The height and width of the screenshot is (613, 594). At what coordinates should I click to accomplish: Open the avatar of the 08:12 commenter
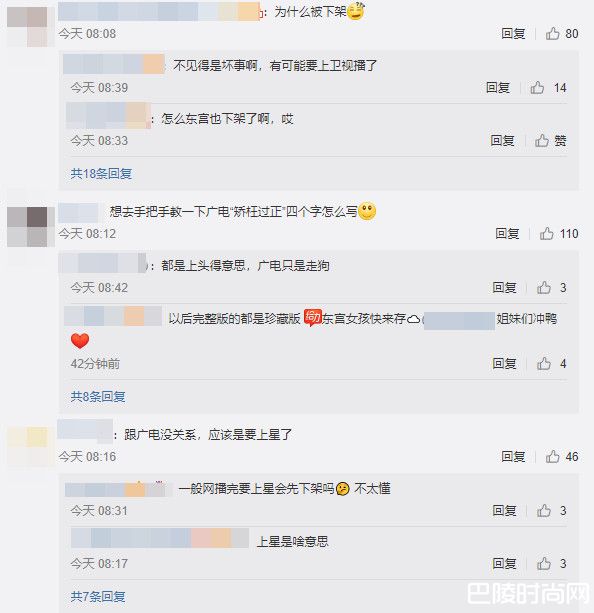(x=27, y=227)
